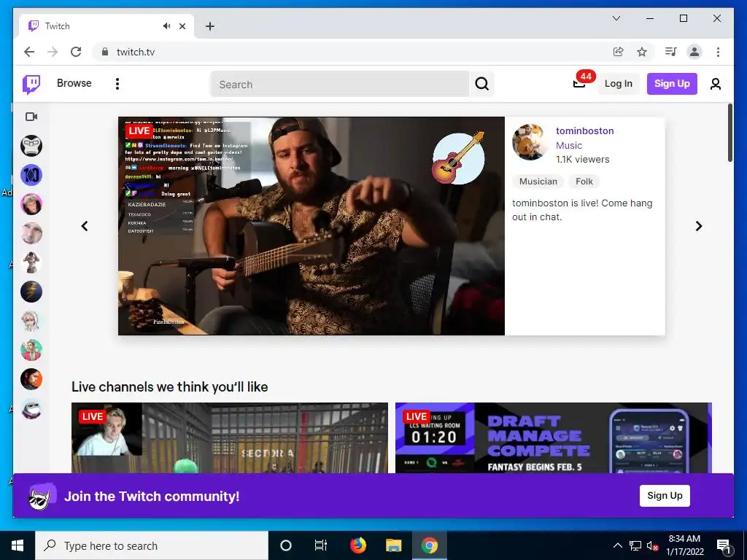
Task: Open the anime sketch avatar channel
Action: (x=31, y=321)
